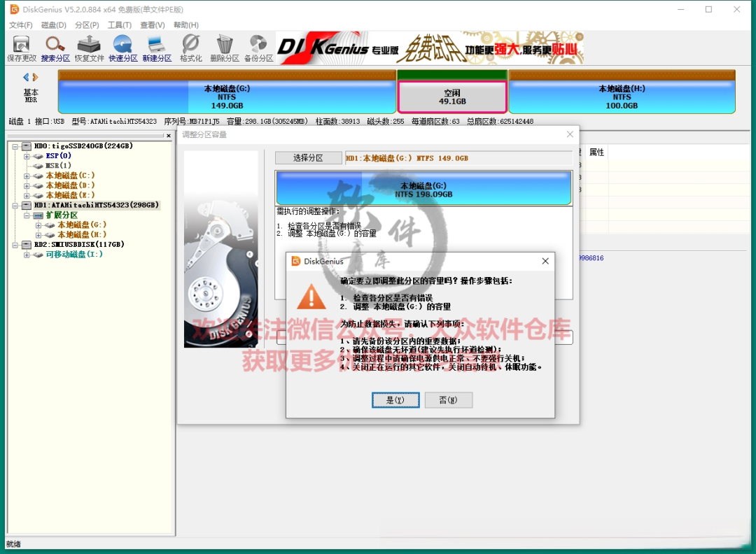
Task: Open the Disk (磁盘) menu
Action: 53,25
